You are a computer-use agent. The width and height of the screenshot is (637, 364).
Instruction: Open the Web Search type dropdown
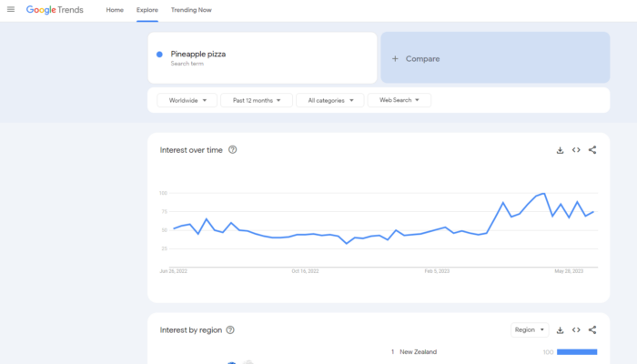coord(399,100)
